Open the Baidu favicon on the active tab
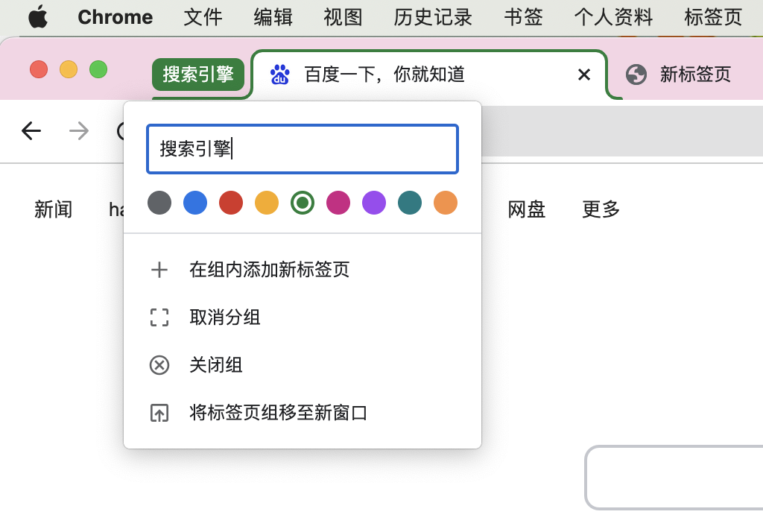763x532 pixels. (276, 75)
